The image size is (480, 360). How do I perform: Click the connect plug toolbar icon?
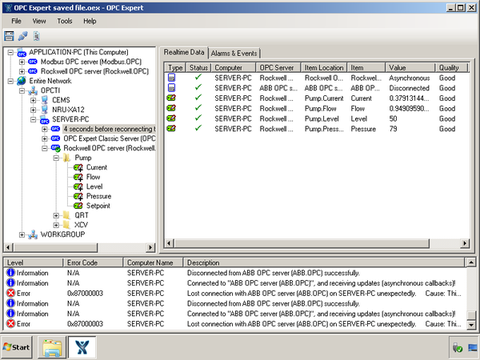[x=23, y=36]
